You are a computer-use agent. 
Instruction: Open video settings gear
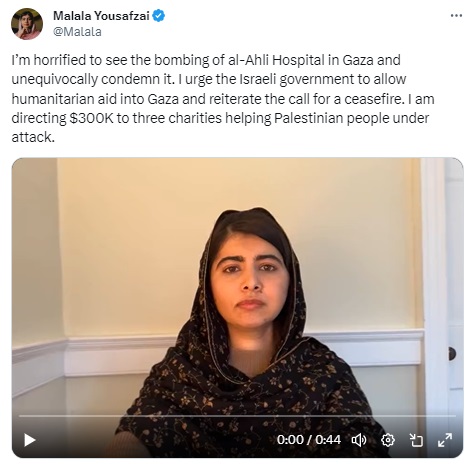[388, 440]
